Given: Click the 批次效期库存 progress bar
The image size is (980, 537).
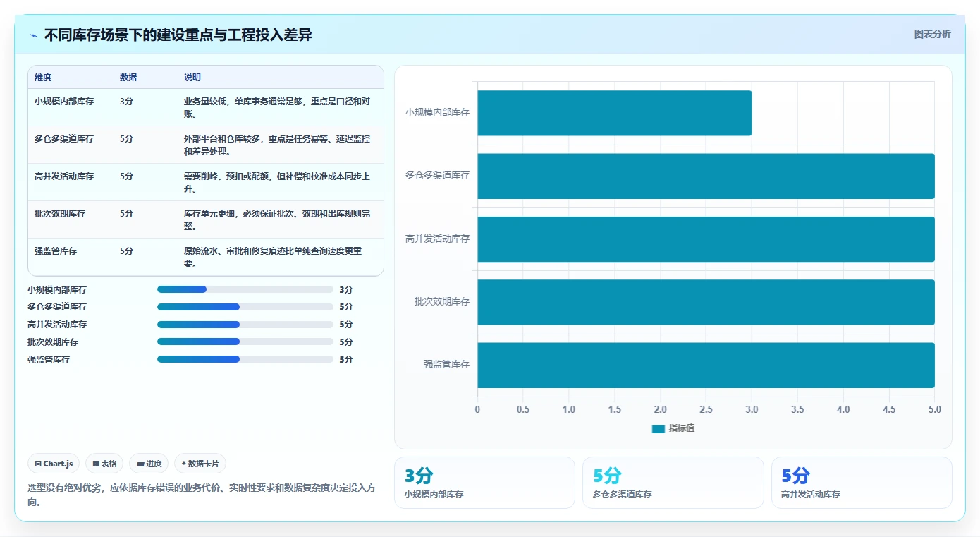Looking at the screenshot, I should pos(245,342).
